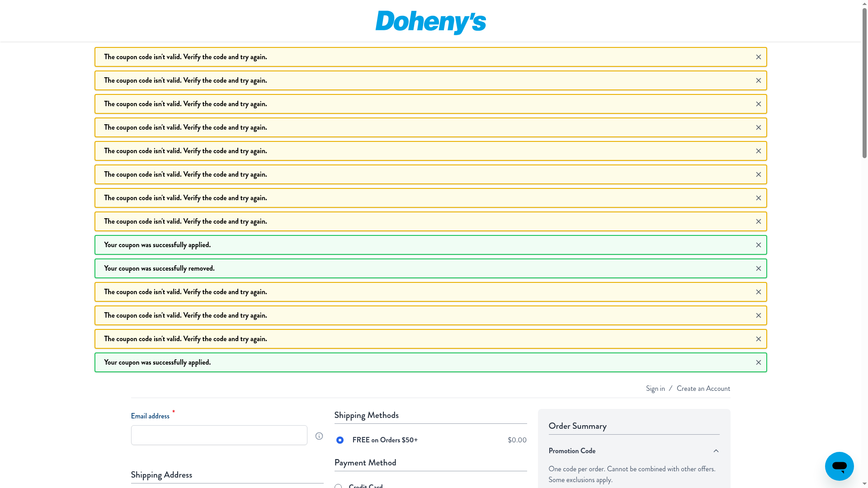868x488 pixels.
Task: Dismiss the topmost invalid coupon alert
Action: point(758,57)
